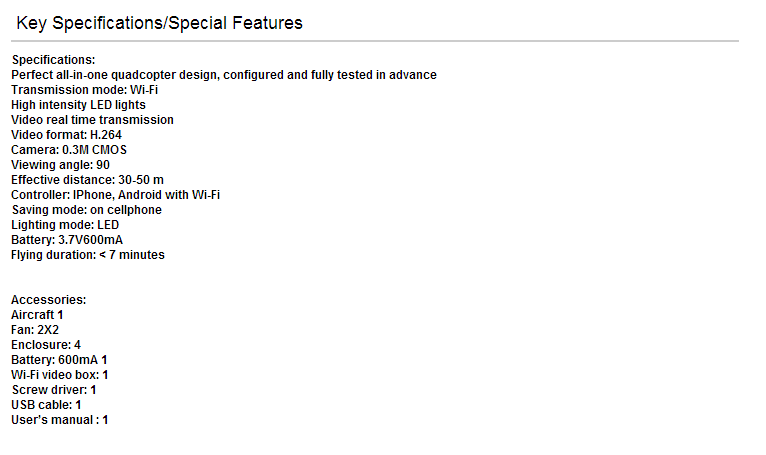Click the Controller: IPhone, Android line
Screen dimensions: 766x455
(x=115, y=195)
